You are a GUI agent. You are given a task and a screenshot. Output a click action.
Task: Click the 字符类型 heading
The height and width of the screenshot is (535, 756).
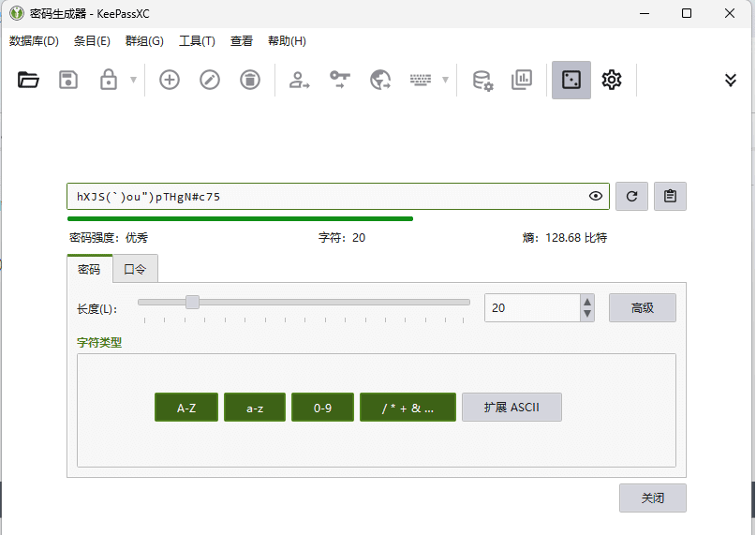99,343
